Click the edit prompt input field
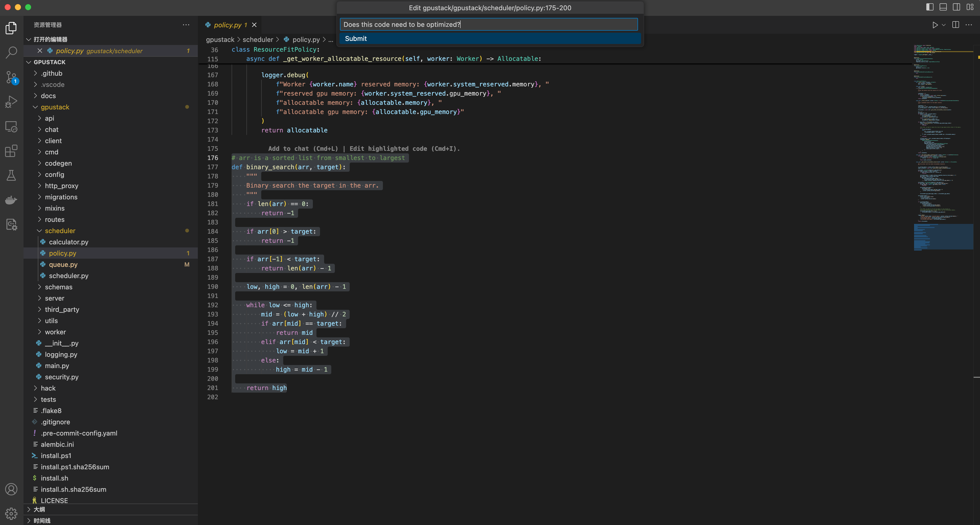 click(x=488, y=24)
